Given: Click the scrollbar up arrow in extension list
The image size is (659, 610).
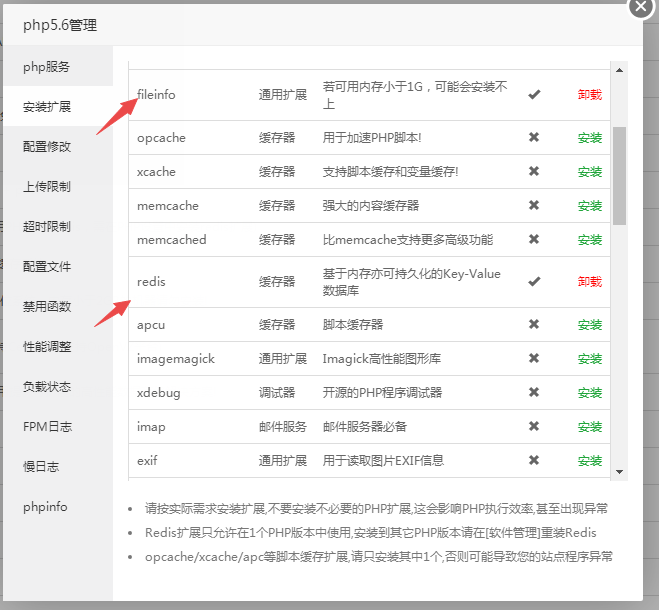Looking at the screenshot, I should pyautogui.click(x=619, y=70).
